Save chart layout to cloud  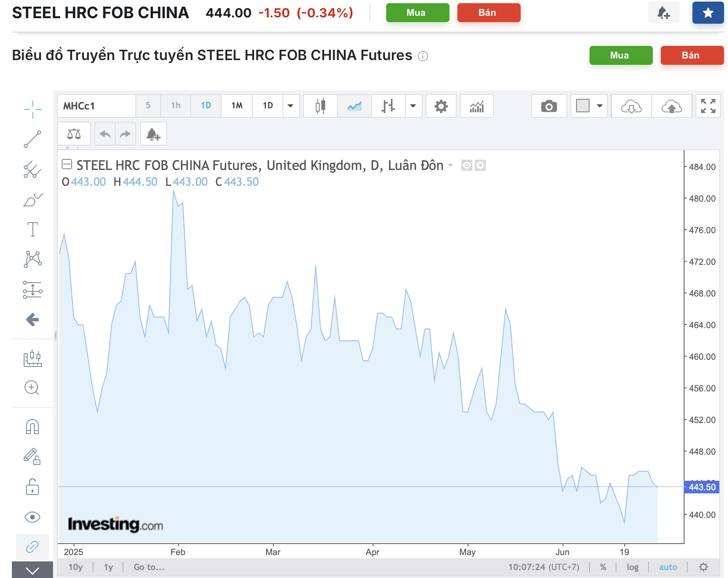[672, 106]
